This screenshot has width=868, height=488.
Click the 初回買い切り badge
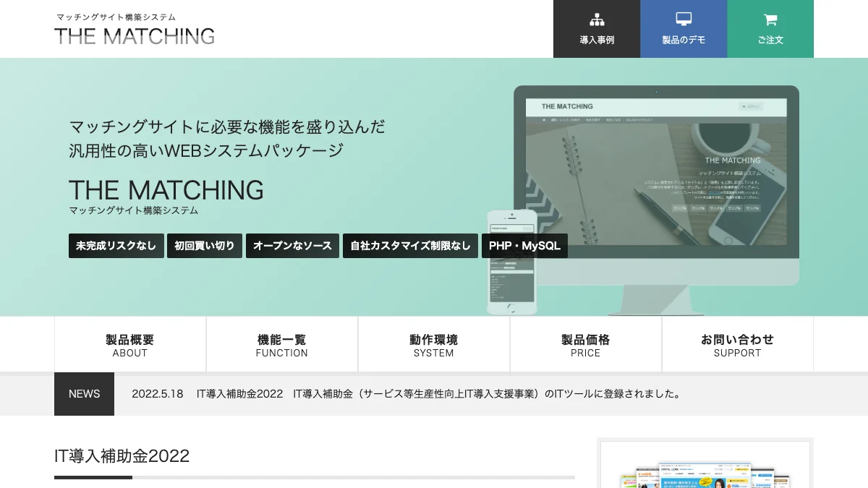(x=205, y=246)
